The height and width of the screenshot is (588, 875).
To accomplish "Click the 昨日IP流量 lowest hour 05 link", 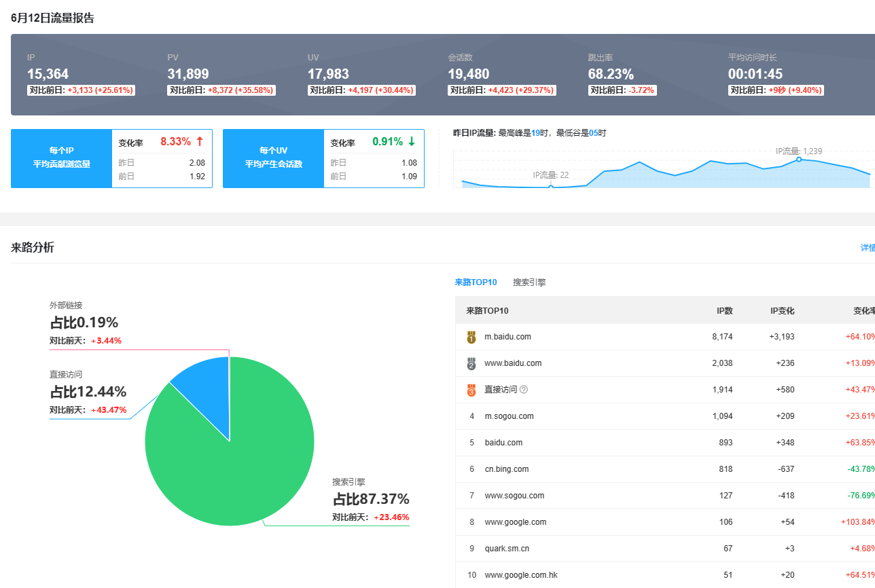I will pyautogui.click(x=593, y=134).
